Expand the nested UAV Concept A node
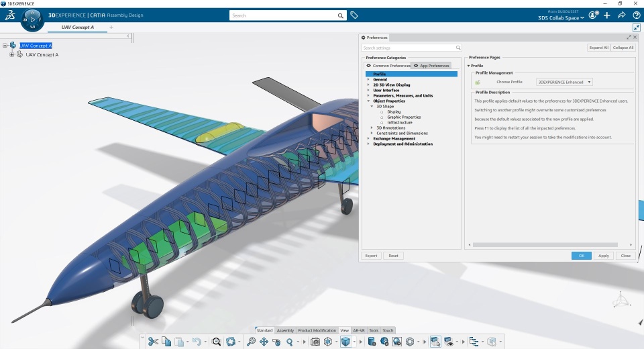This screenshot has height=349, width=644. click(12, 54)
